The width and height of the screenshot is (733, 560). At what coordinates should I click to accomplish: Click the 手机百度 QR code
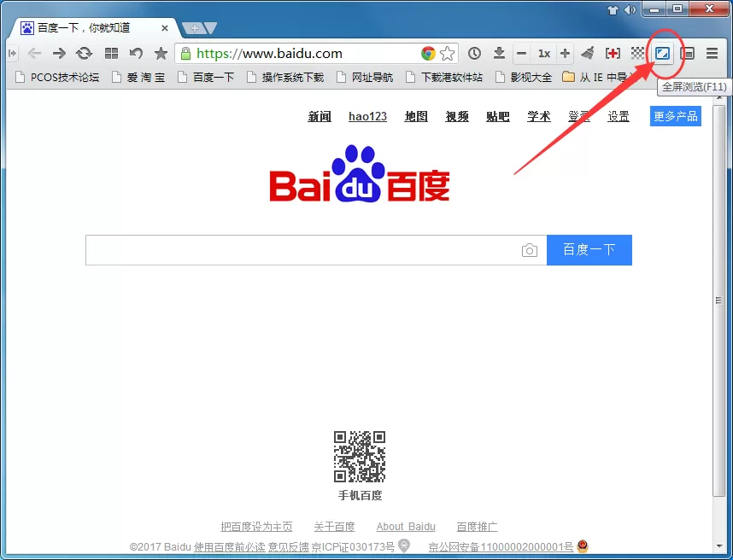(x=360, y=457)
